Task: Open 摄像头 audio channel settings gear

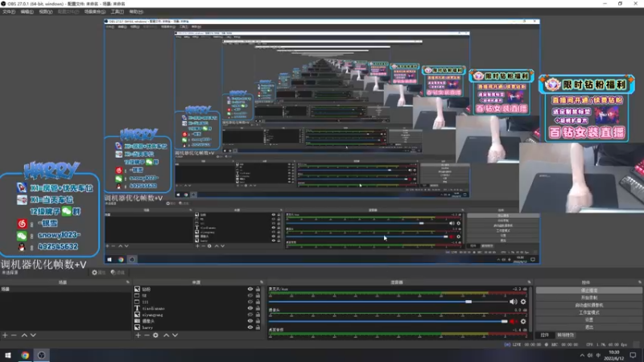Action: [523, 322]
